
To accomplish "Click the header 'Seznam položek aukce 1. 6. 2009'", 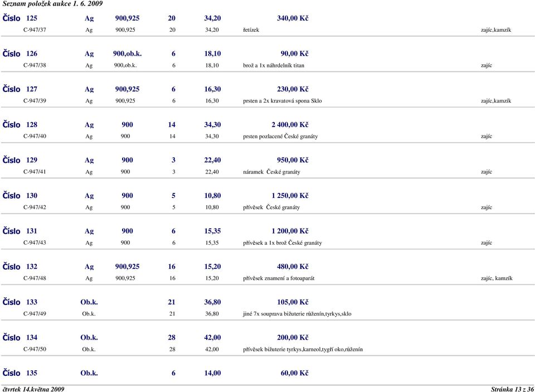I will (x=51, y=3).
